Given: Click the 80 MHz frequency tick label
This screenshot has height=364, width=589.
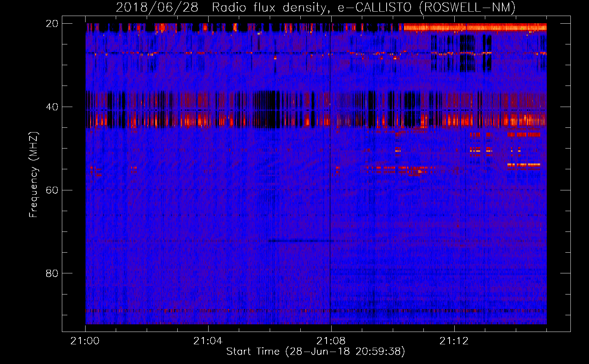Looking at the screenshot, I should [52, 273].
